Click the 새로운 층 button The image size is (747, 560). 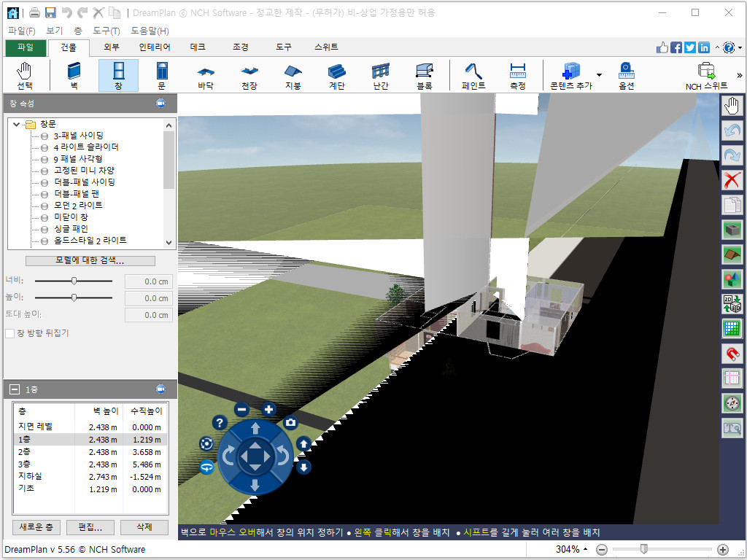pyautogui.click(x=36, y=527)
